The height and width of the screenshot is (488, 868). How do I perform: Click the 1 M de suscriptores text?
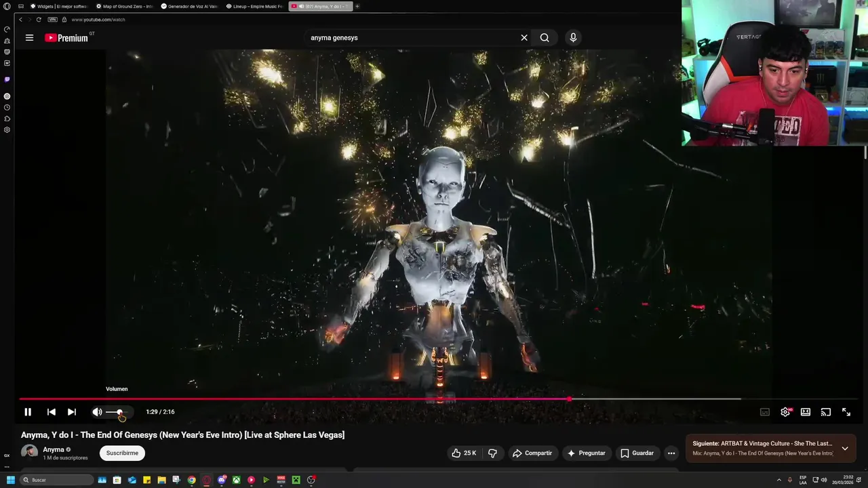click(66, 458)
